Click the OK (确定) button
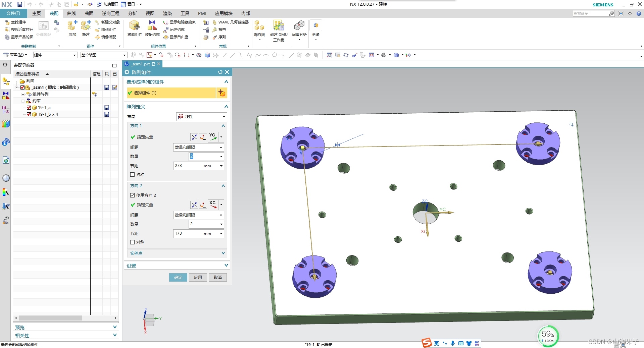Viewport: 644px width, 348px height. tap(178, 277)
